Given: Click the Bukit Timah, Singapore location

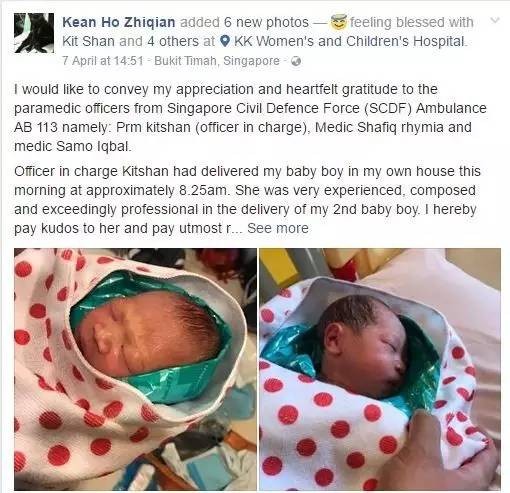Looking at the screenshot, I should coord(217,61).
